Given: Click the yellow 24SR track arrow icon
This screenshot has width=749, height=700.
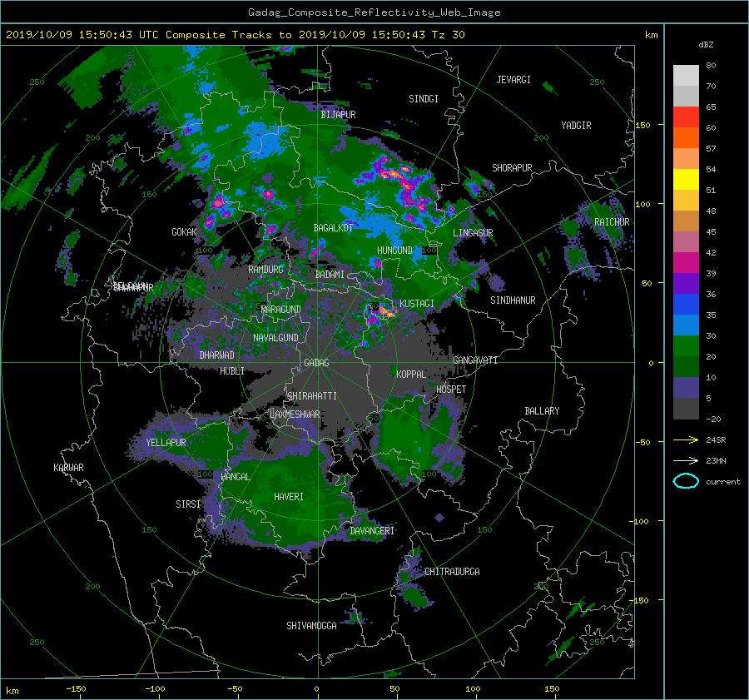Looking at the screenshot, I should click(x=686, y=440).
